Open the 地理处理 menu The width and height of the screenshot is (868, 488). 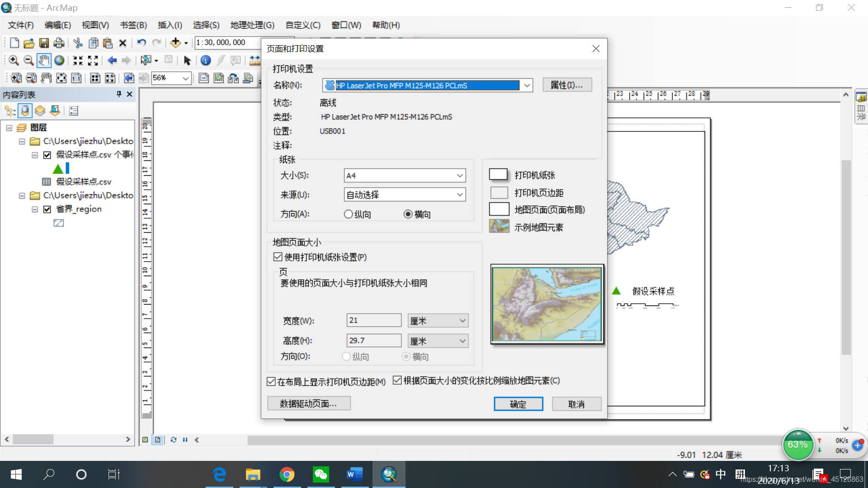tap(252, 25)
